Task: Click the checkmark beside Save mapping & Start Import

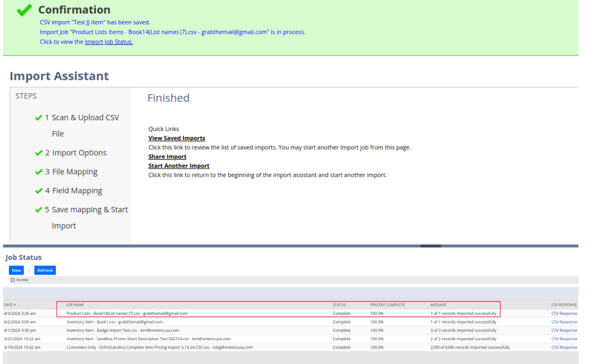Action: click(x=39, y=210)
